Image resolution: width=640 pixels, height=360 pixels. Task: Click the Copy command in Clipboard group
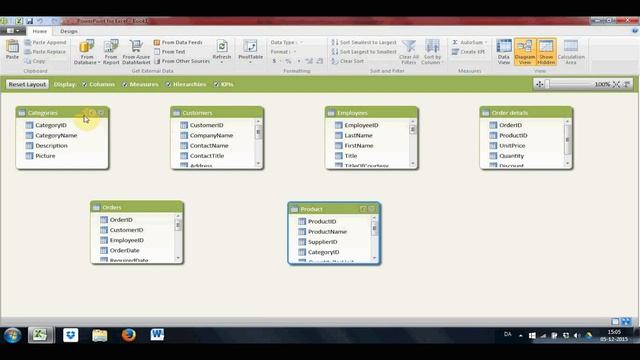tap(35, 61)
